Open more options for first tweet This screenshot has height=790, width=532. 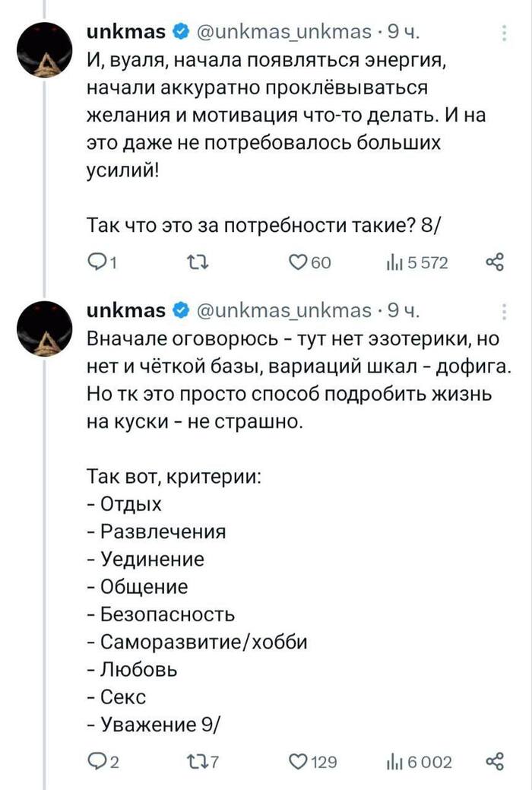pyautogui.click(x=506, y=33)
